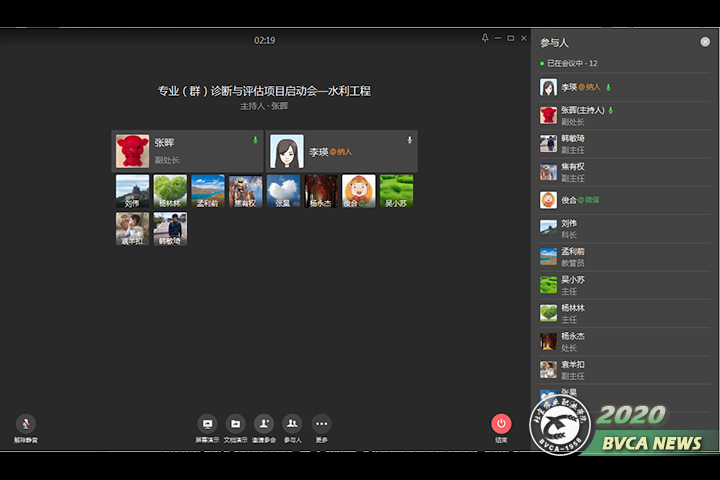Click 张晖's green mic icon in video tile
720x480 pixels.
[x=255, y=140]
